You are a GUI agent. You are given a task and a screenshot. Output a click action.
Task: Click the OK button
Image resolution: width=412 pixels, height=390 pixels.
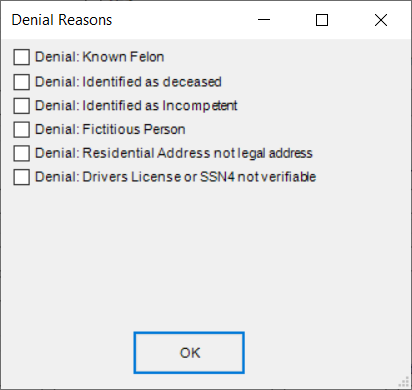189,353
